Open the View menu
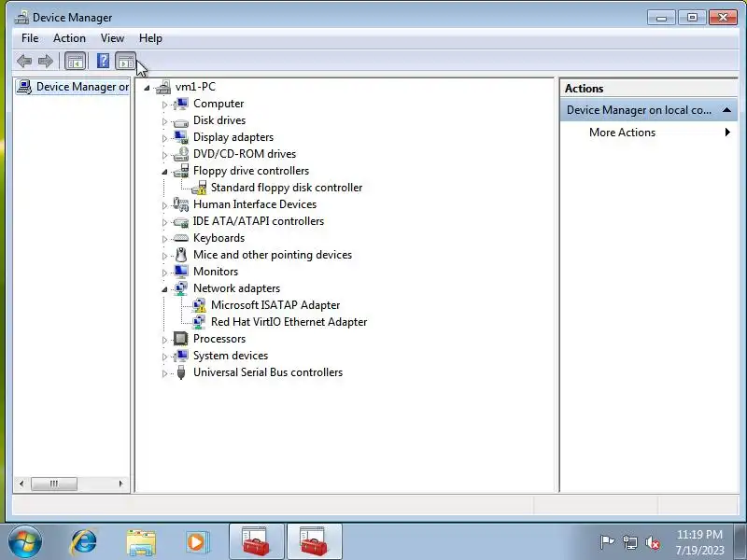The image size is (747, 560). (112, 38)
